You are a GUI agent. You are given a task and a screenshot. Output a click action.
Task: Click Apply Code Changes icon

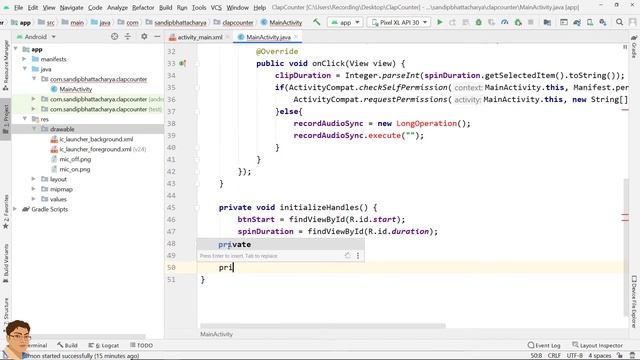465,22
